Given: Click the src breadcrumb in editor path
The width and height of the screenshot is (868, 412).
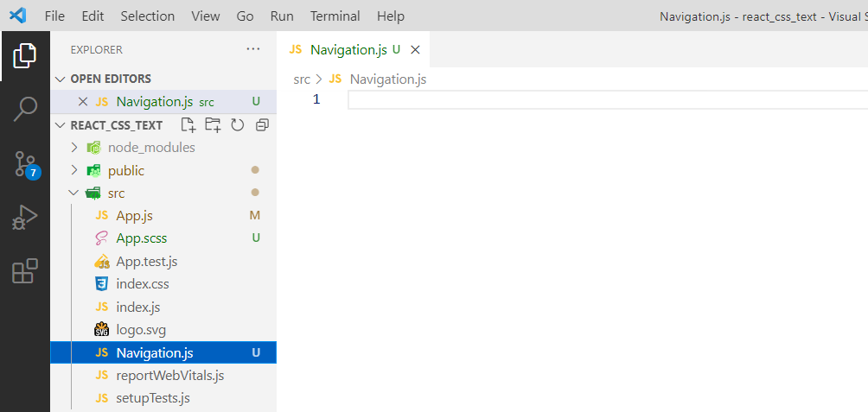Looking at the screenshot, I should (302, 79).
